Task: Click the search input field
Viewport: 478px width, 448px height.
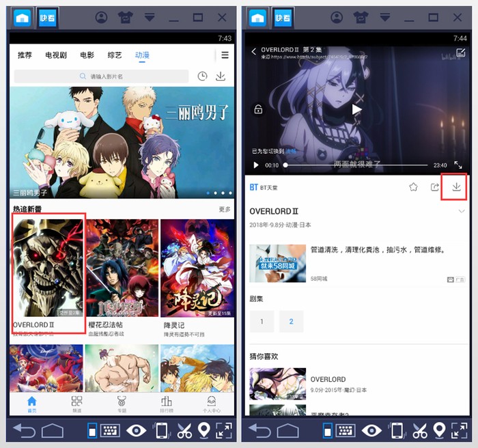Action: click(101, 77)
